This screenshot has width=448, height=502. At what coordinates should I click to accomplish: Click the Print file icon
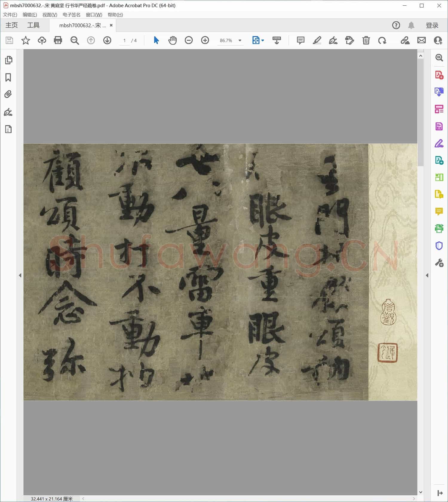point(58,40)
